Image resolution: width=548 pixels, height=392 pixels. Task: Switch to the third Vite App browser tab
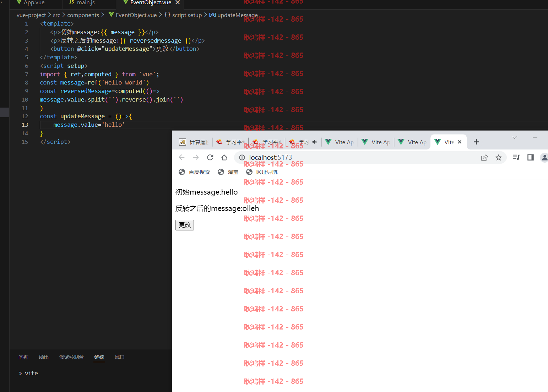[412, 142]
